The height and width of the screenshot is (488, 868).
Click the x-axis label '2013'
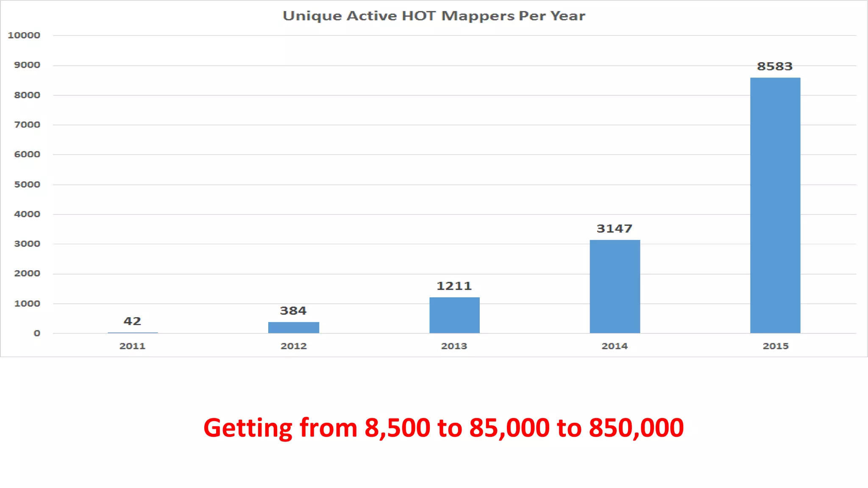coord(454,346)
